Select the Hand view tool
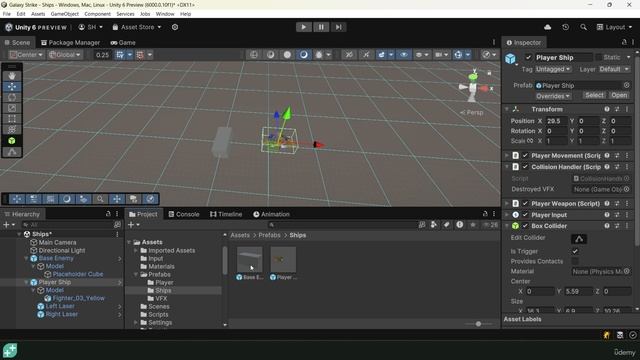This screenshot has width=640, height=360. point(12,76)
